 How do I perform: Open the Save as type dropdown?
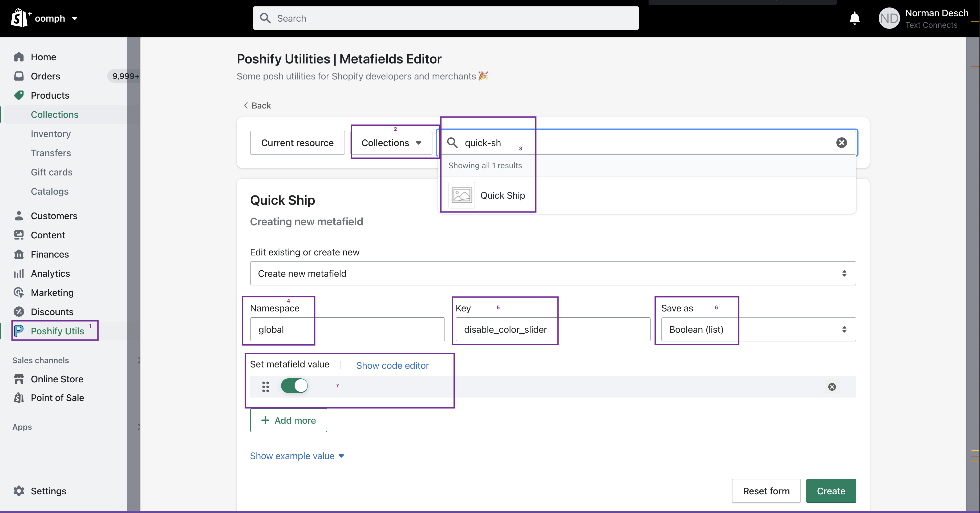click(758, 330)
